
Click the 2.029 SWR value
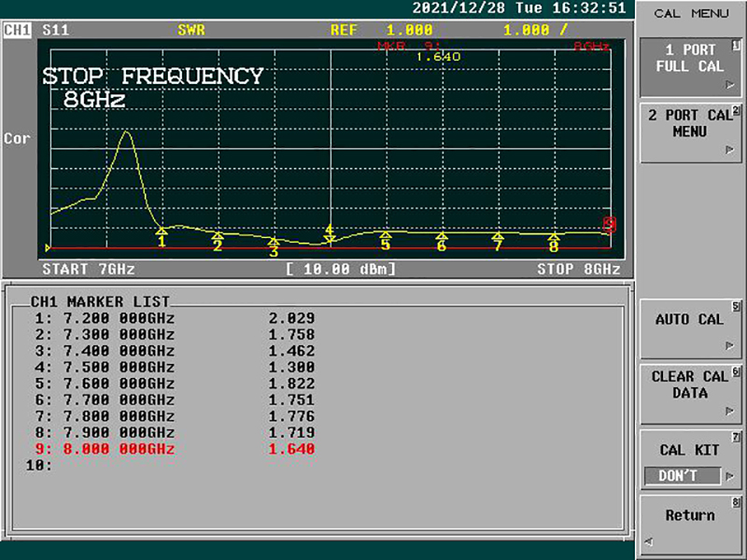tap(291, 318)
